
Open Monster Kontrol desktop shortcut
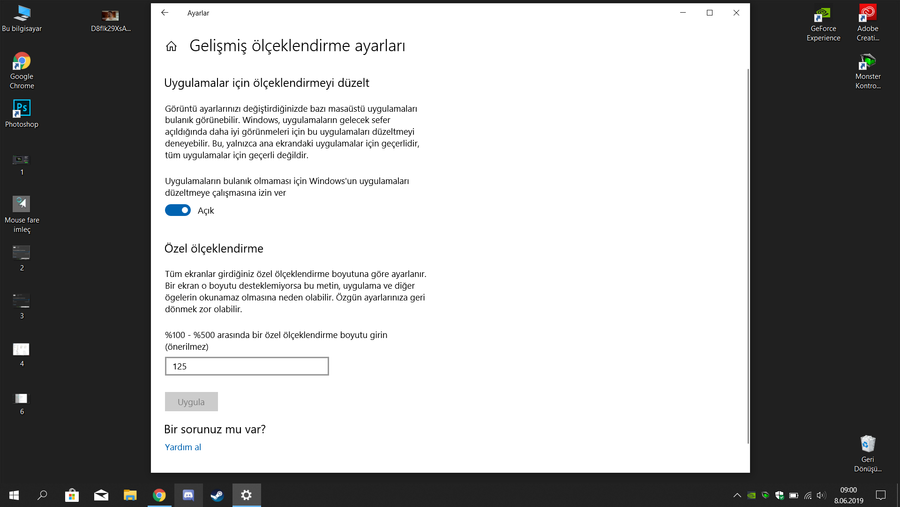click(867, 71)
